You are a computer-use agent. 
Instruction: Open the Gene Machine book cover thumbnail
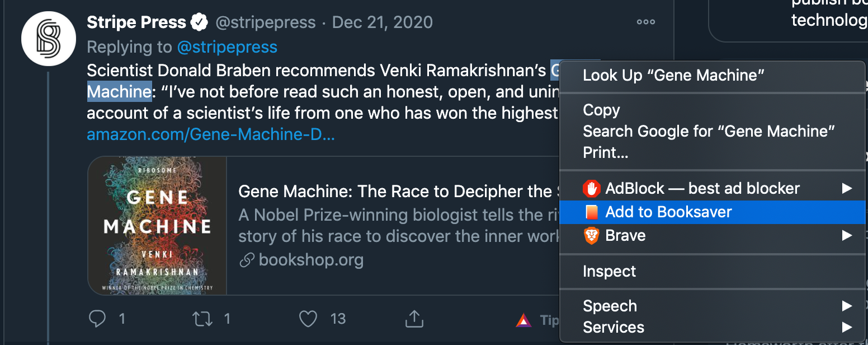point(157,226)
